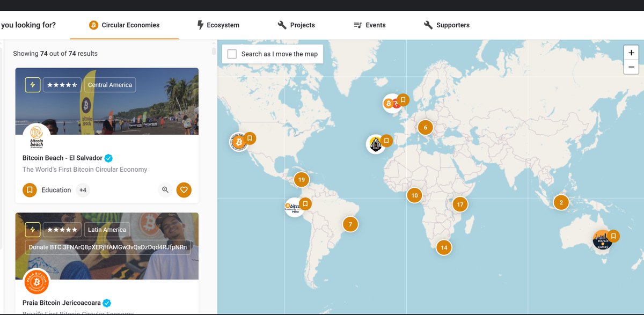Switch to the Ecosystem tab
Image resolution: width=644 pixels, height=315 pixels.
(x=218, y=25)
